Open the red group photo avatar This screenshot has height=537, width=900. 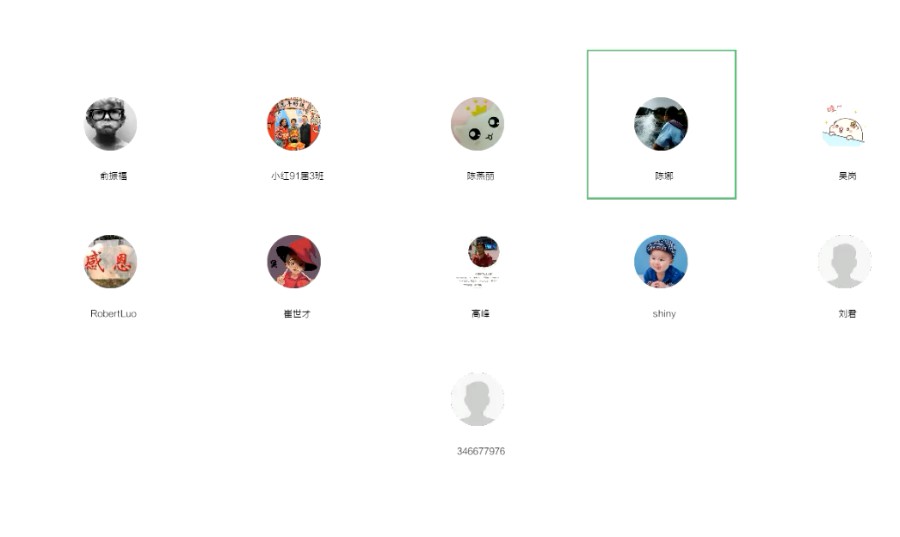pos(294,124)
